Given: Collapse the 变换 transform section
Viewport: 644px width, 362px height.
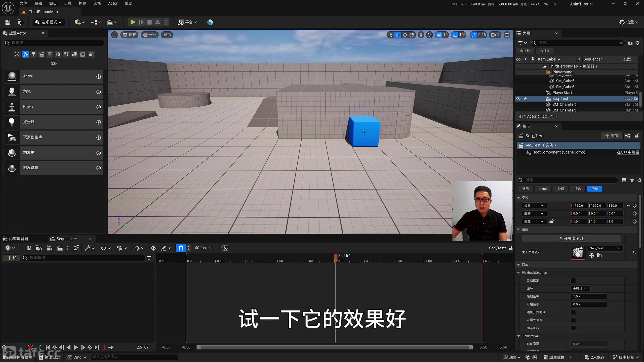Looking at the screenshot, I should [x=518, y=198].
